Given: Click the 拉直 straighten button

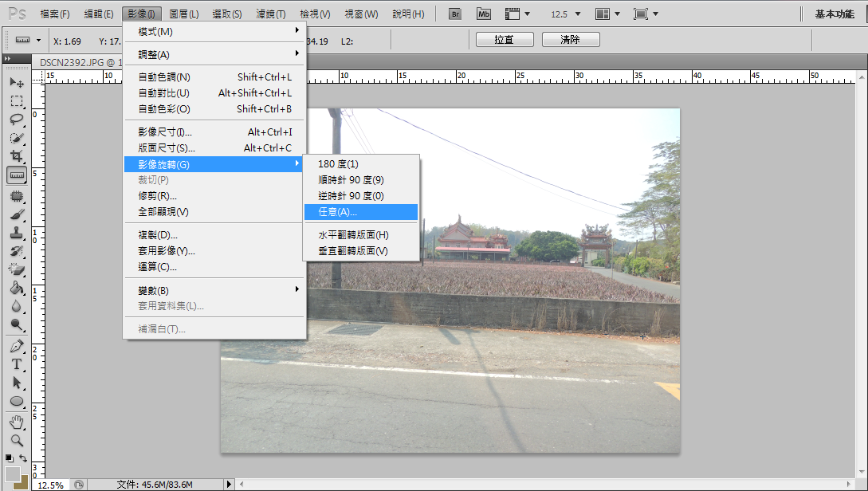Looking at the screenshot, I should (x=505, y=40).
